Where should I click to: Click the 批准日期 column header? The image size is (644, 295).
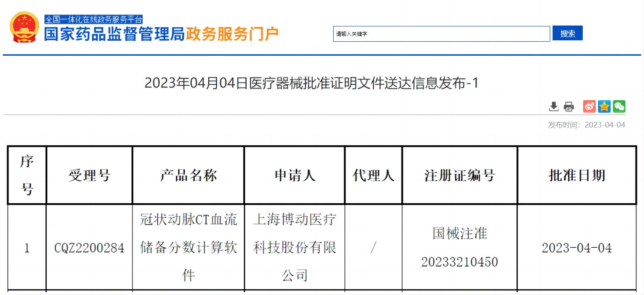[x=577, y=176]
